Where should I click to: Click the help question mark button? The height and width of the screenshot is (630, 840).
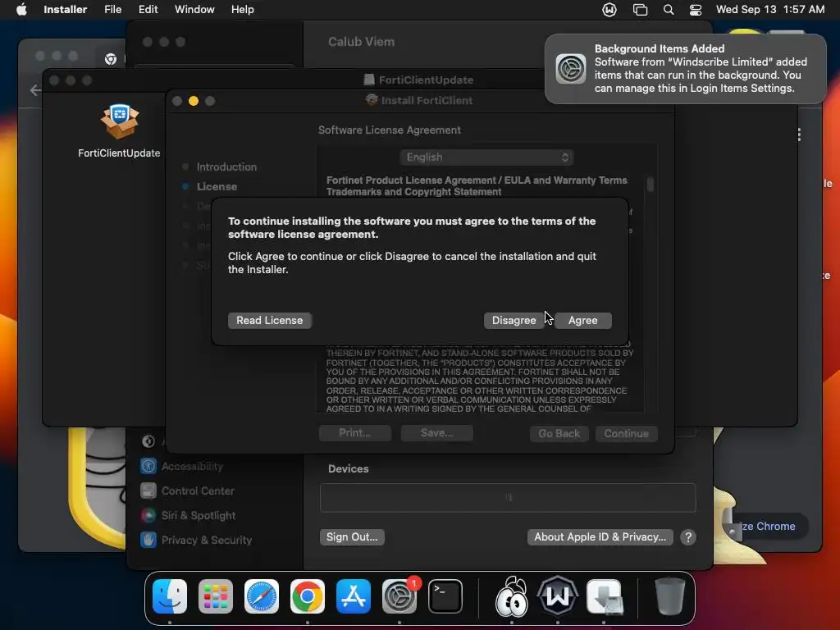[x=688, y=536]
